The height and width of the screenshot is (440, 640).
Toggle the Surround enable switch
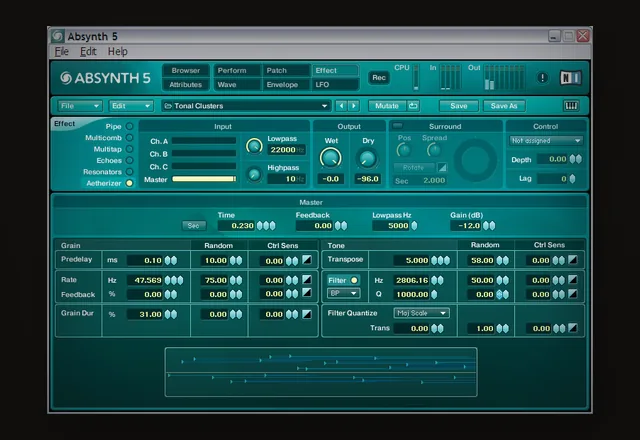click(398, 126)
